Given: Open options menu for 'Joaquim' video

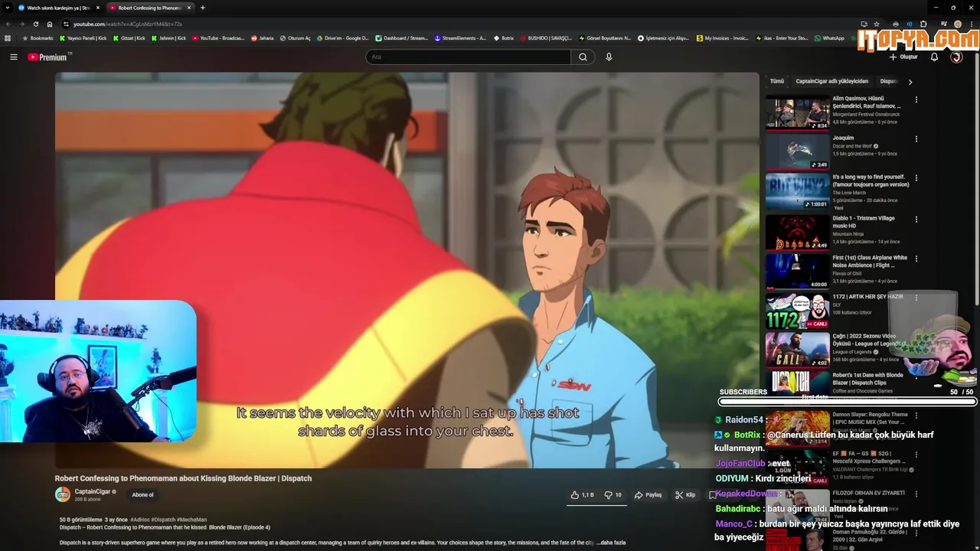Looking at the screenshot, I should 916,139.
